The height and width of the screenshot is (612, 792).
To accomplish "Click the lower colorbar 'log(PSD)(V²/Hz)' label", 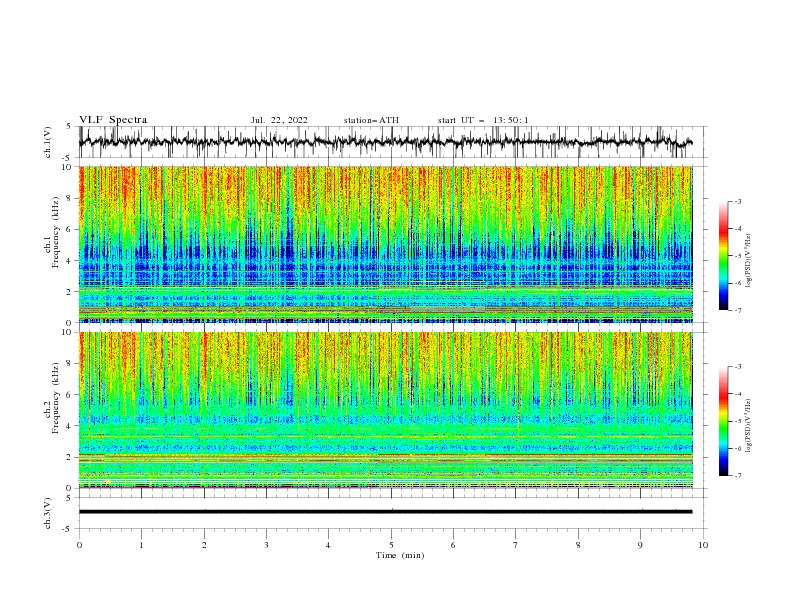I will click(748, 426).
